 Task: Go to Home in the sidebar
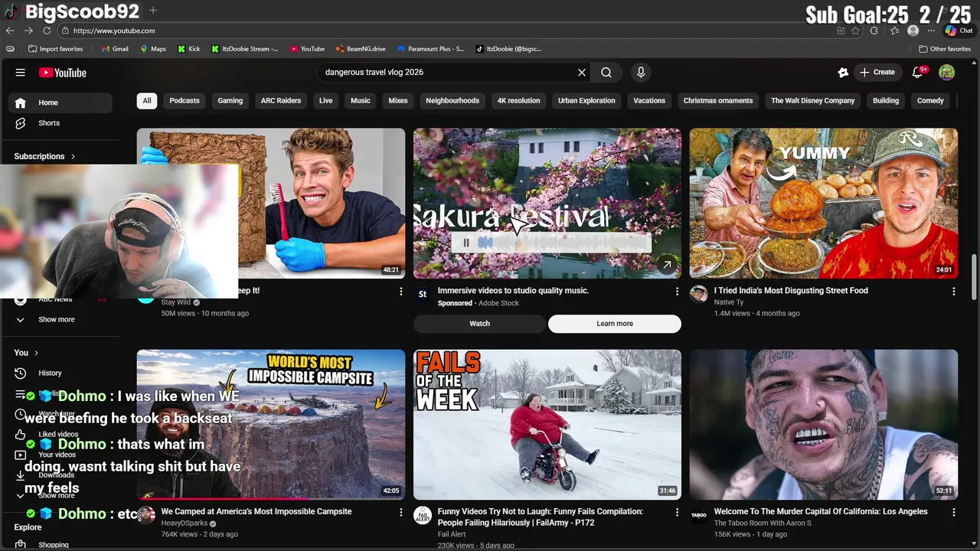[60, 103]
